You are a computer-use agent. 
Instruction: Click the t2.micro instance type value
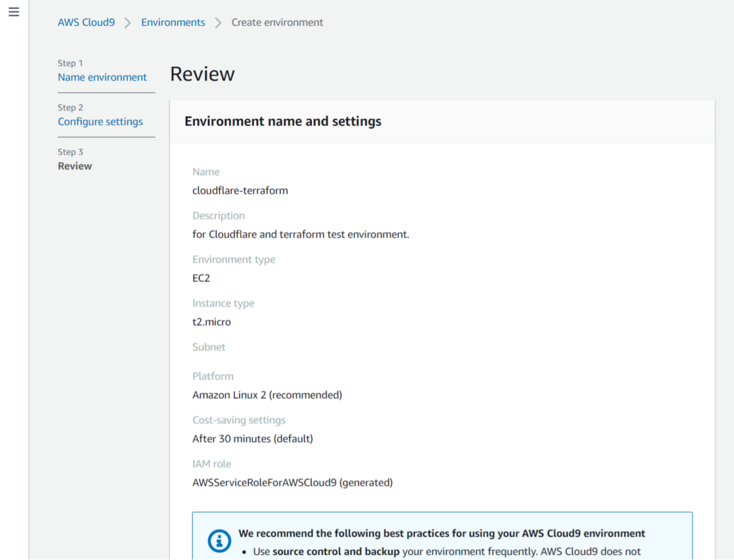(x=212, y=322)
